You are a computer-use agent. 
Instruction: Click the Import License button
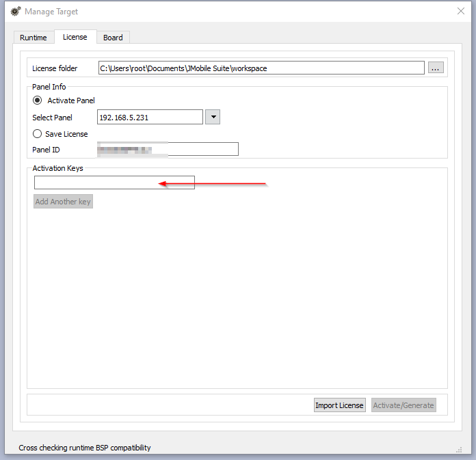tap(339, 405)
